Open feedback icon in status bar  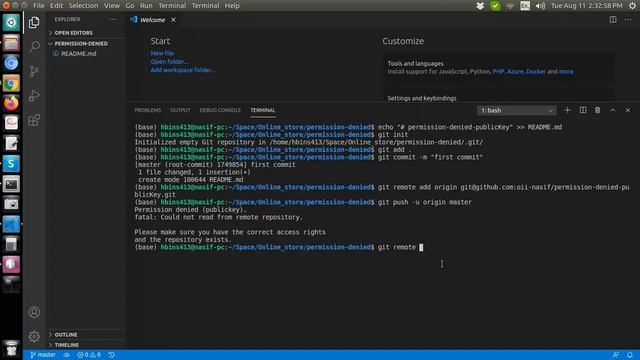[x=616, y=355]
